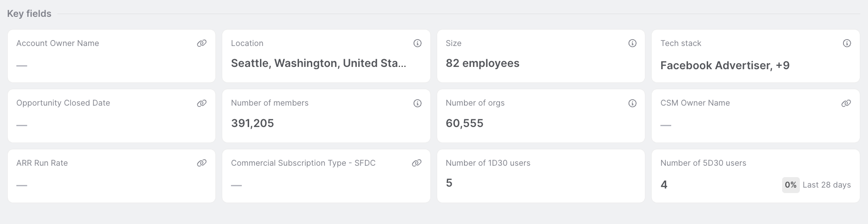Click the 391,205 members value
Image resolution: width=868 pixels, height=224 pixels.
[x=252, y=123]
